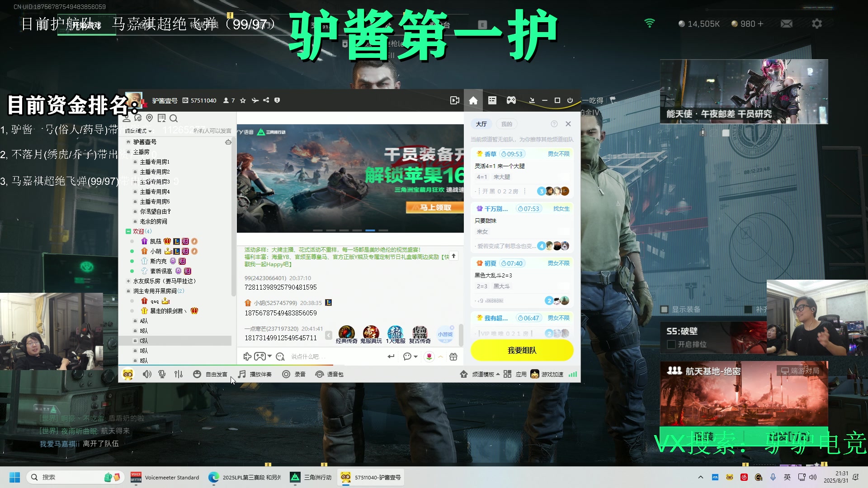
Task: Open the game settings gear icon
Action: click(816, 23)
